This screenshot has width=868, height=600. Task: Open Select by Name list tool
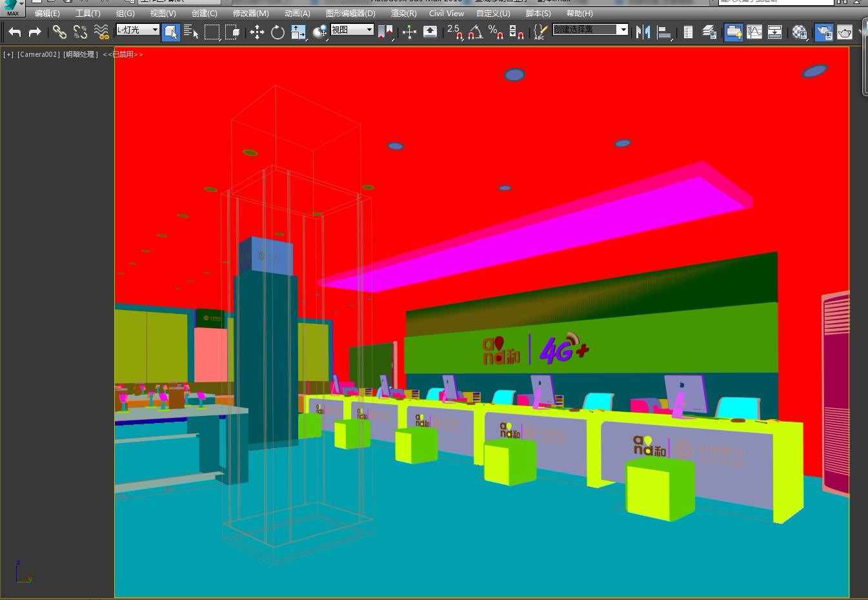pyautogui.click(x=191, y=32)
